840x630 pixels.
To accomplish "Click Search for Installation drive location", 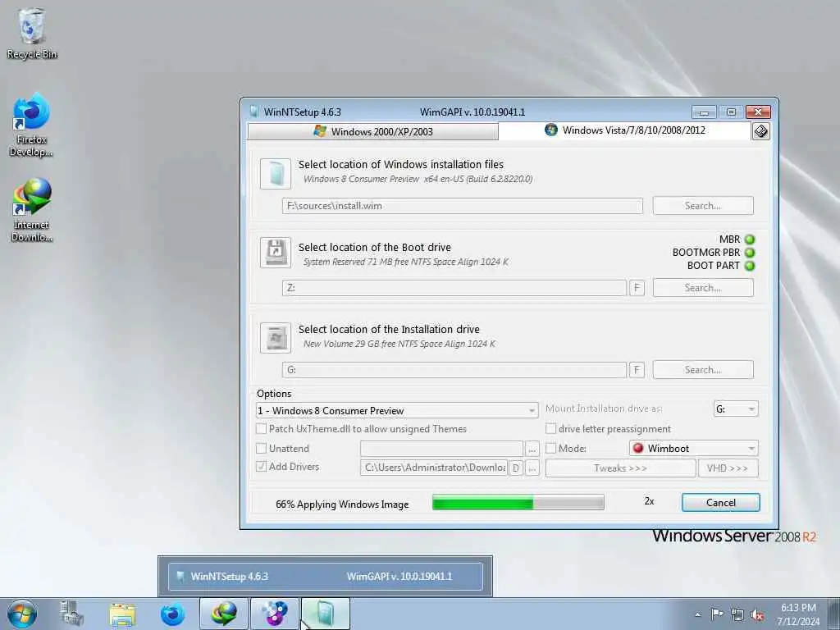I will (x=703, y=370).
